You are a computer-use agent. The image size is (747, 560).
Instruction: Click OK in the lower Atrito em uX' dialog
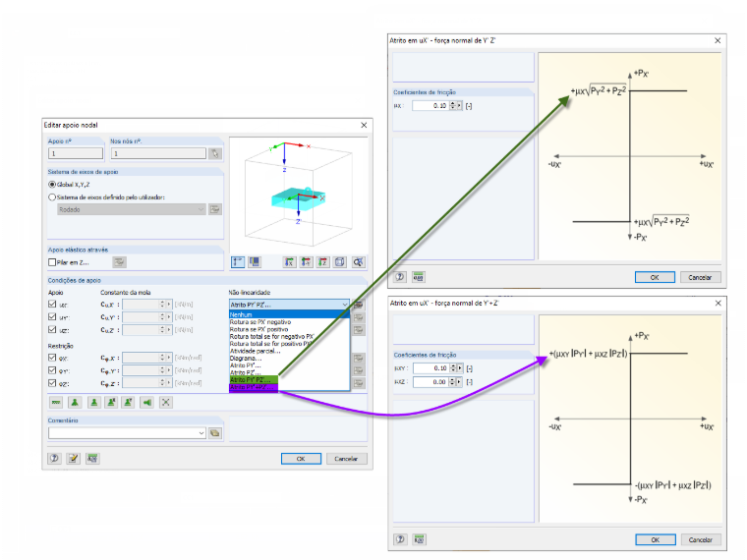(655, 539)
